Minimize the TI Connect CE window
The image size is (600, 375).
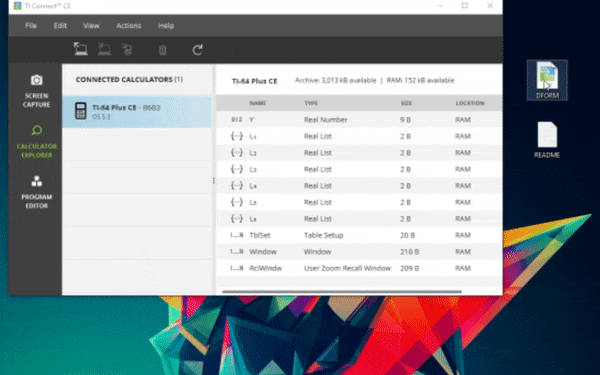440,6
